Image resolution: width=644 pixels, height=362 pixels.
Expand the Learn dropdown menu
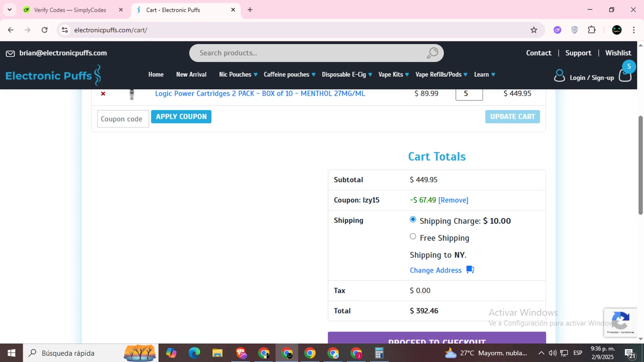click(485, 75)
